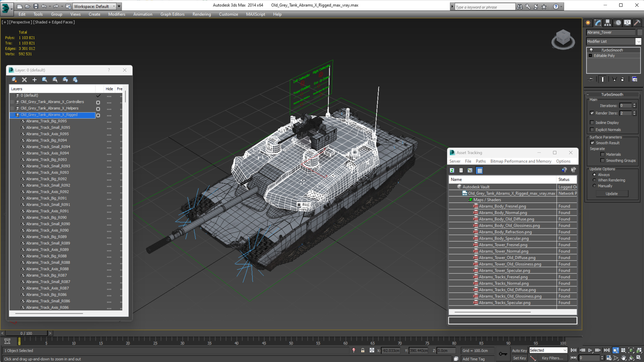Image resolution: width=644 pixels, height=362 pixels.
Task: Click the create new layer icon in Layer dialog
Action: (14, 80)
